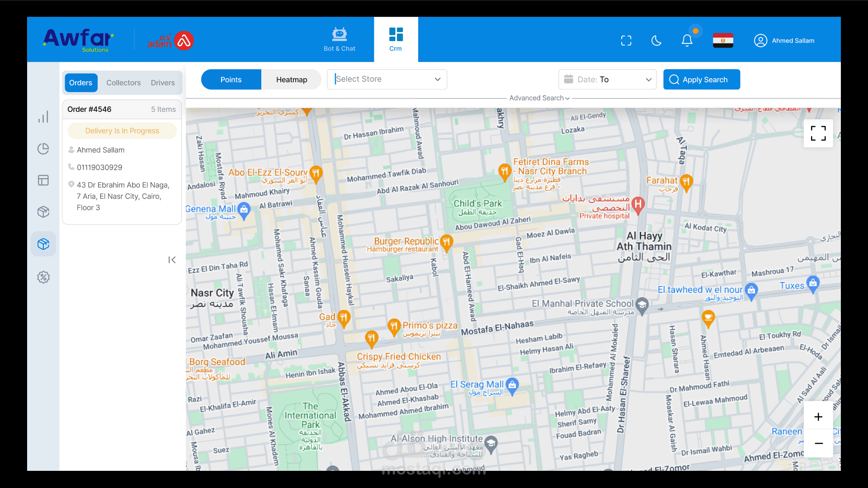Open the bar chart sidebar icon
The width and height of the screenshot is (868, 488).
click(43, 117)
